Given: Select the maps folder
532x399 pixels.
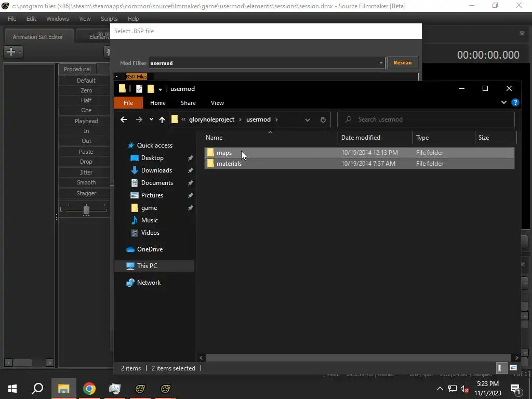Looking at the screenshot, I should click(x=360, y=153).
